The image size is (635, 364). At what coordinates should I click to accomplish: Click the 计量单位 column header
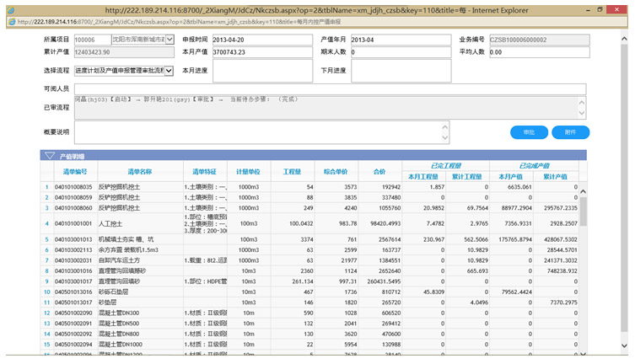[x=248, y=172]
